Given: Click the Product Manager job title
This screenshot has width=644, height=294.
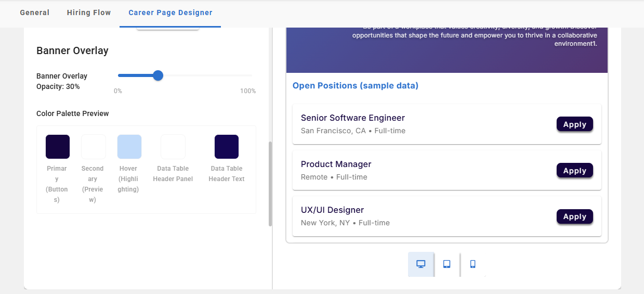Looking at the screenshot, I should (x=336, y=164).
